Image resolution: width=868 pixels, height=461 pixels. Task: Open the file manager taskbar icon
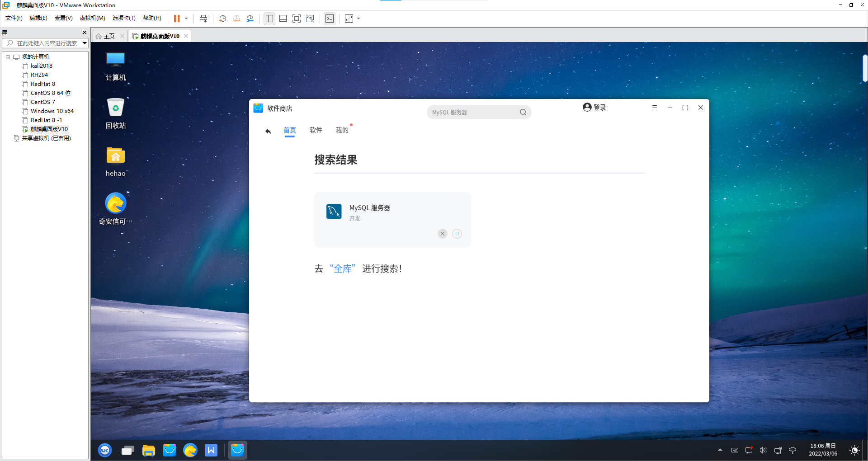pos(148,450)
